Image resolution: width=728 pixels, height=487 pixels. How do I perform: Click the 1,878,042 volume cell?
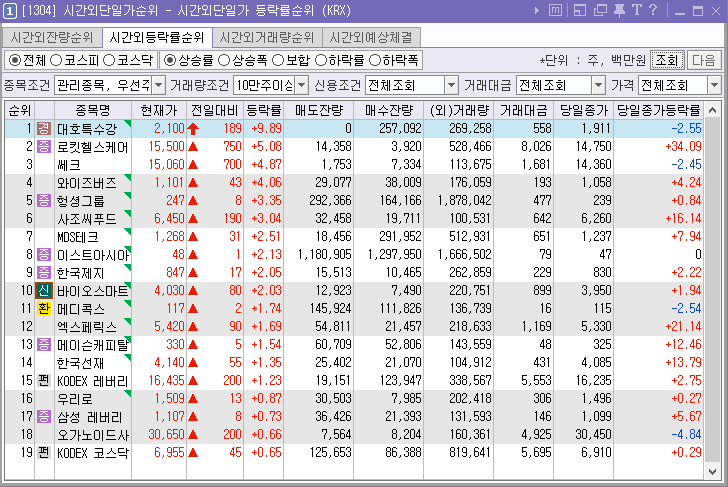464,201
